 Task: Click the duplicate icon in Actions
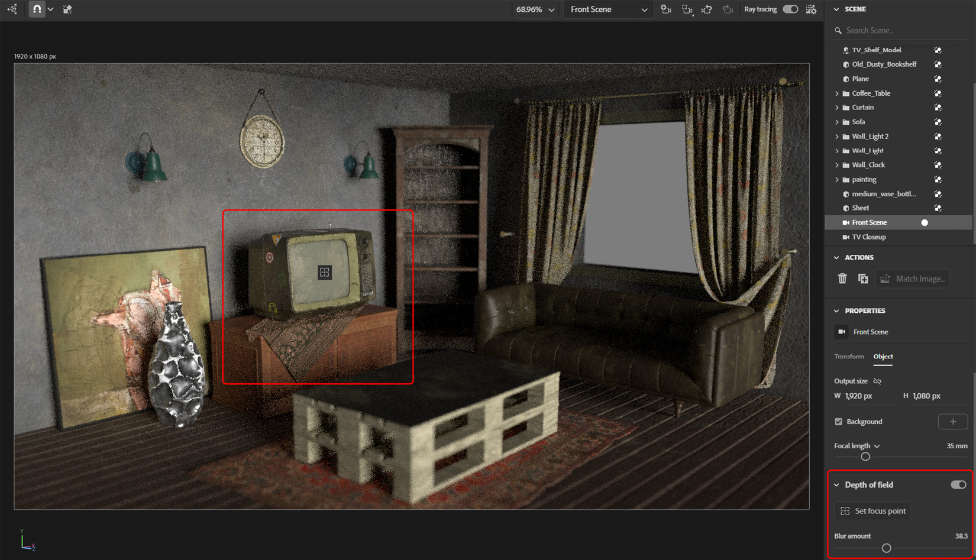point(863,279)
